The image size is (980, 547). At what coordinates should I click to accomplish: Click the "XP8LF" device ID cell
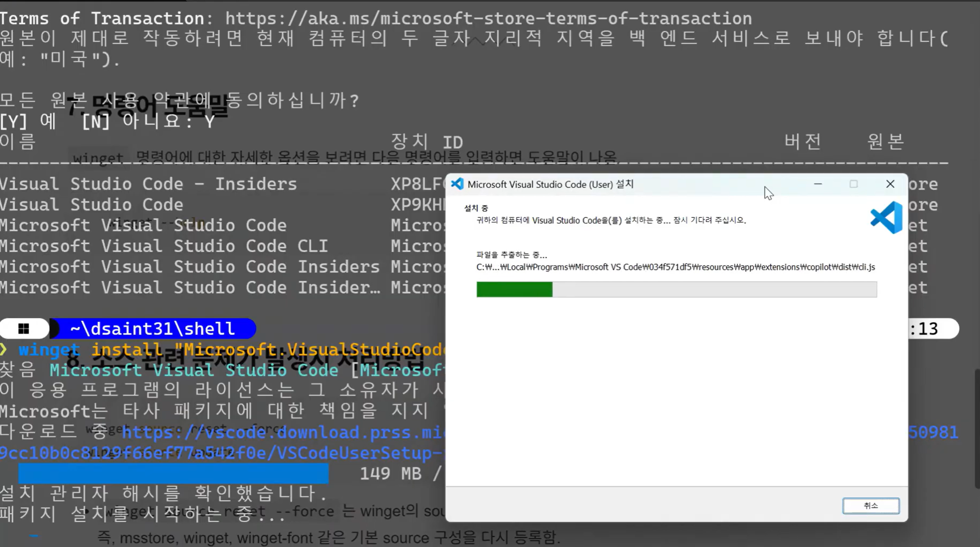pyautogui.click(x=418, y=184)
